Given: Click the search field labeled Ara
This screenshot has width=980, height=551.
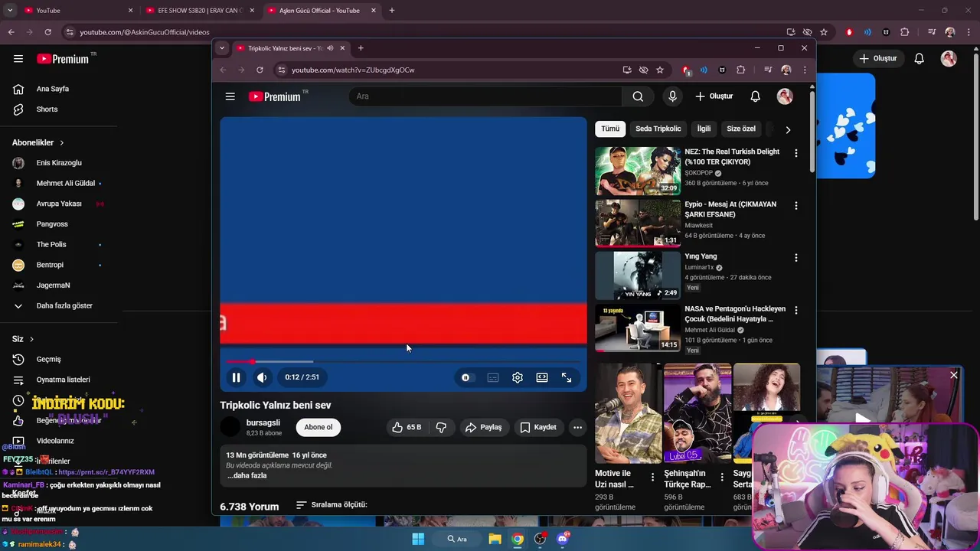Looking at the screenshot, I should tap(486, 96).
